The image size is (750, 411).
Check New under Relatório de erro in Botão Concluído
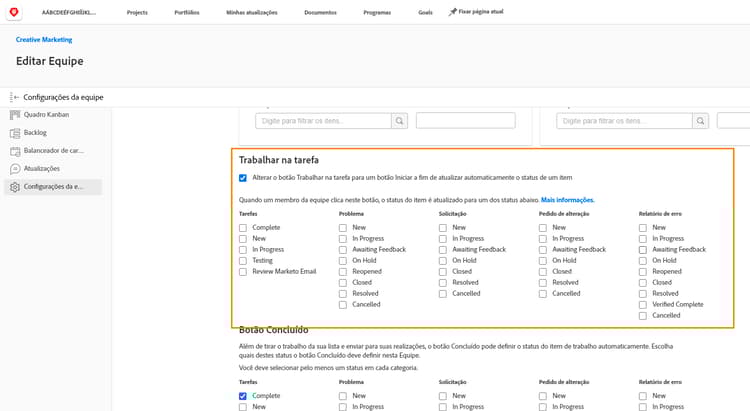click(x=643, y=396)
